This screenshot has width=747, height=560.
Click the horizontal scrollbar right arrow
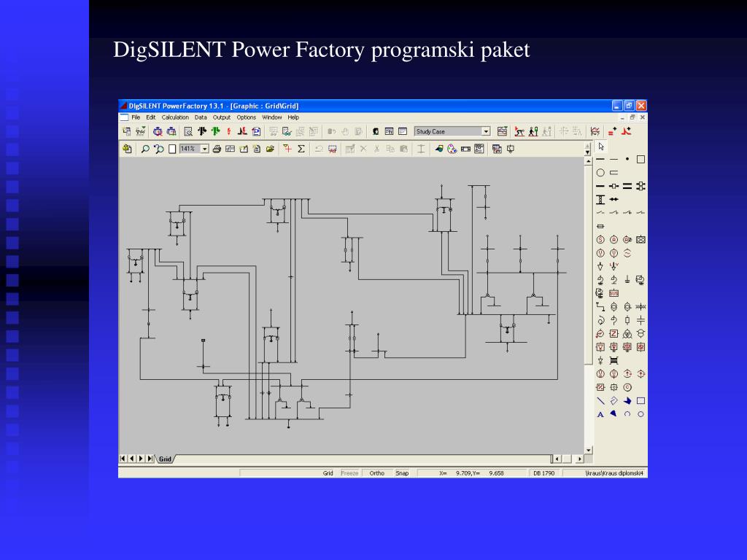coord(579,459)
